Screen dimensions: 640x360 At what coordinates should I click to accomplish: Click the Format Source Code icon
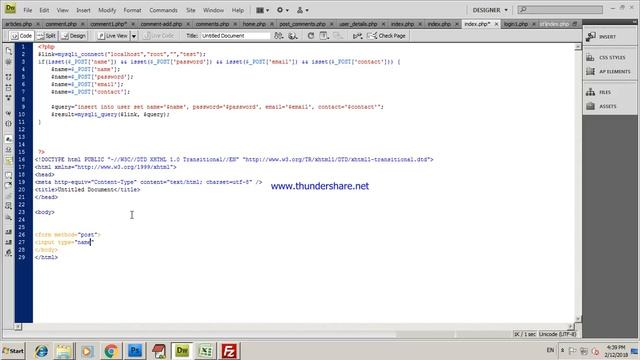9,253
